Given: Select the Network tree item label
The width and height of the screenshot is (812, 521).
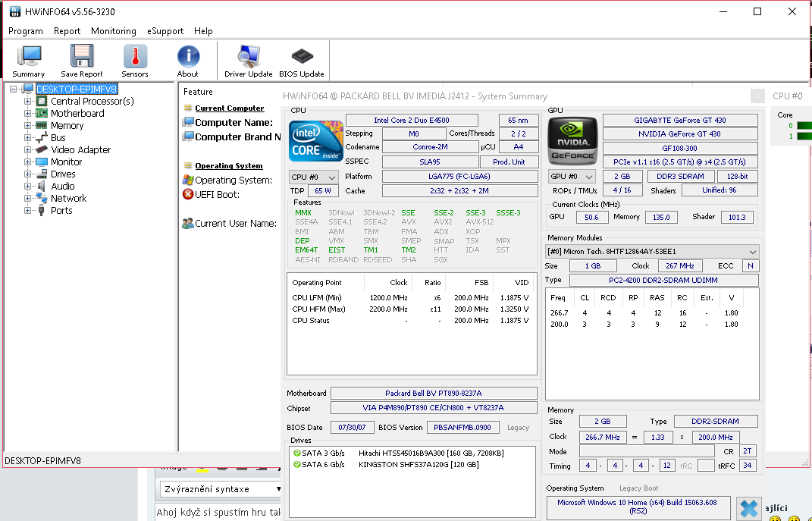Looking at the screenshot, I should pyautogui.click(x=68, y=199).
